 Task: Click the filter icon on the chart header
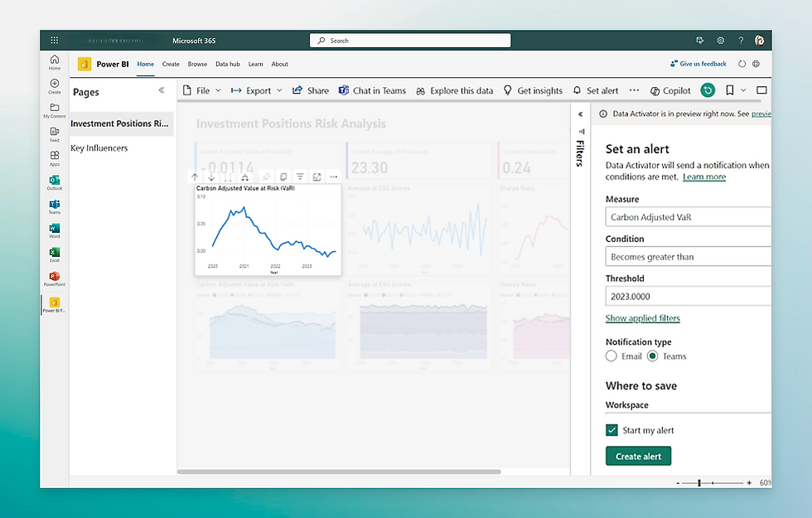[x=300, y=177]
